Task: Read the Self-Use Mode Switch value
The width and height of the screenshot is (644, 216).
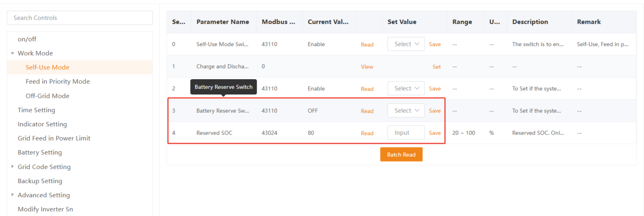Action: (367, 45)
